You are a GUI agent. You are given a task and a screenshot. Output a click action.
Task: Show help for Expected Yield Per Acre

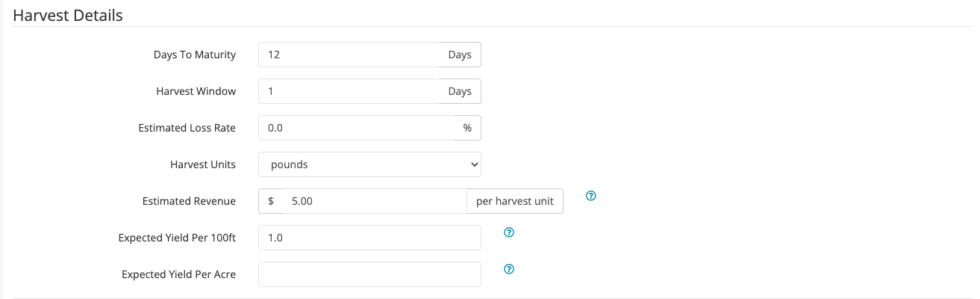pyautogui.click(x=509, y=269)
